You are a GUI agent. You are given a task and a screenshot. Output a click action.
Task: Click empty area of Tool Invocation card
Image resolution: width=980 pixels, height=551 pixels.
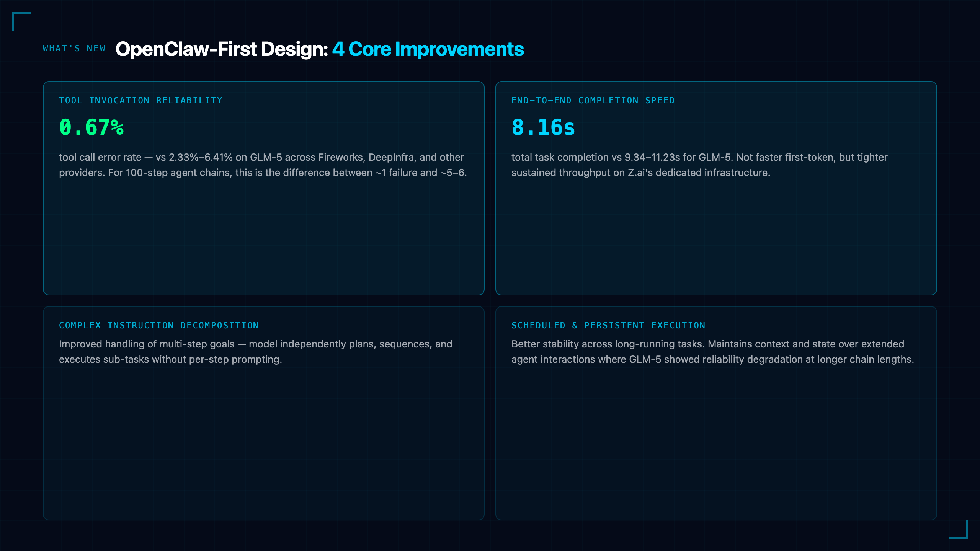tap(264, 237)
